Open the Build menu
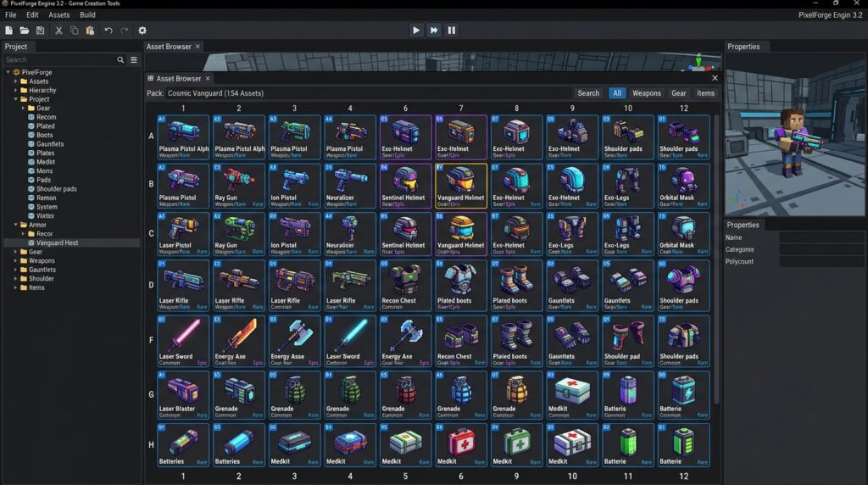The height and width of the screenshot is (485, 868). [x=87, y=15]
